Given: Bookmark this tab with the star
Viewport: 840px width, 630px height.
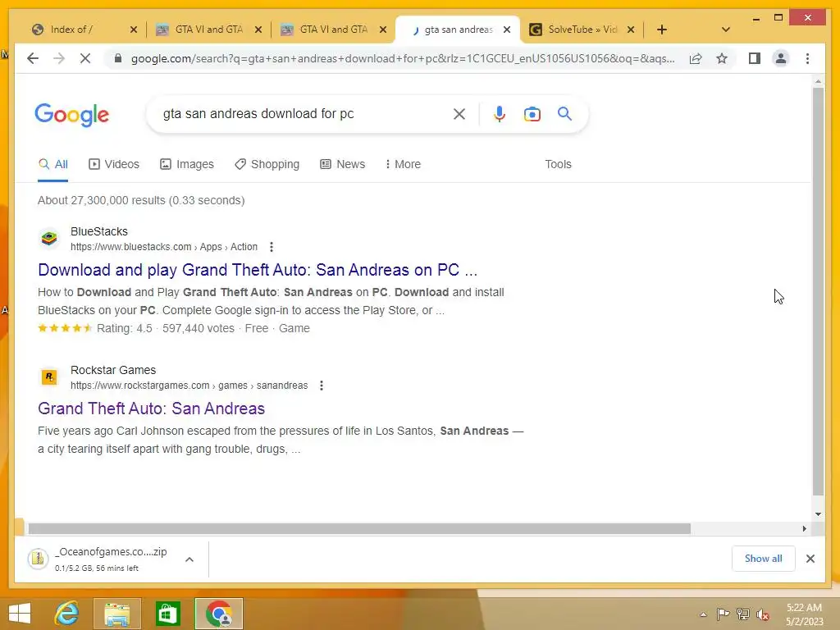Looking at the screenshot, I should (722, 58).
